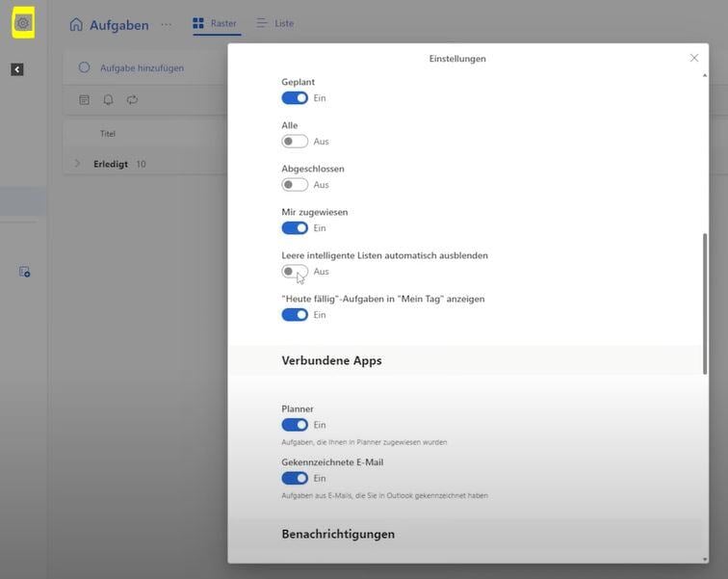Click the Verbundene Apps heading
Viewport: 728px width, 579px height.
pyautogui.click(x=331, y=360)
